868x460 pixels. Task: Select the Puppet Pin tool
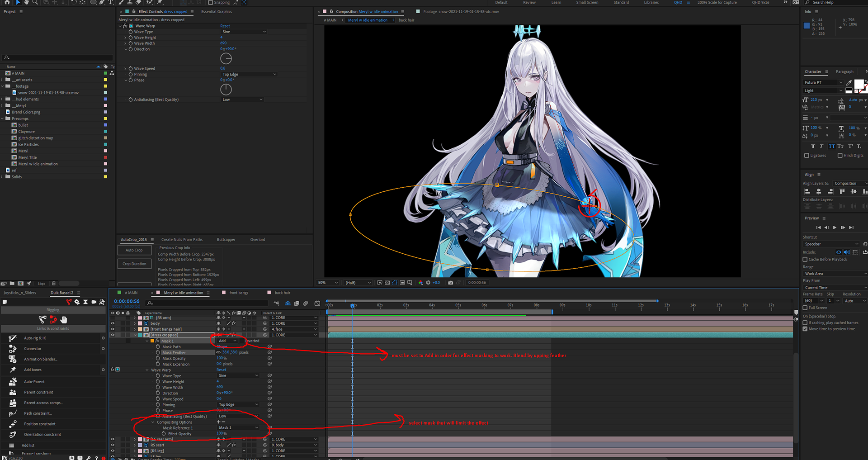point(160,2)
